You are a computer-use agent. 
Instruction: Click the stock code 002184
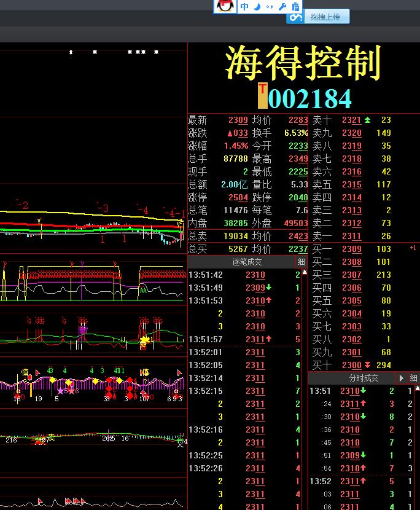310,99
